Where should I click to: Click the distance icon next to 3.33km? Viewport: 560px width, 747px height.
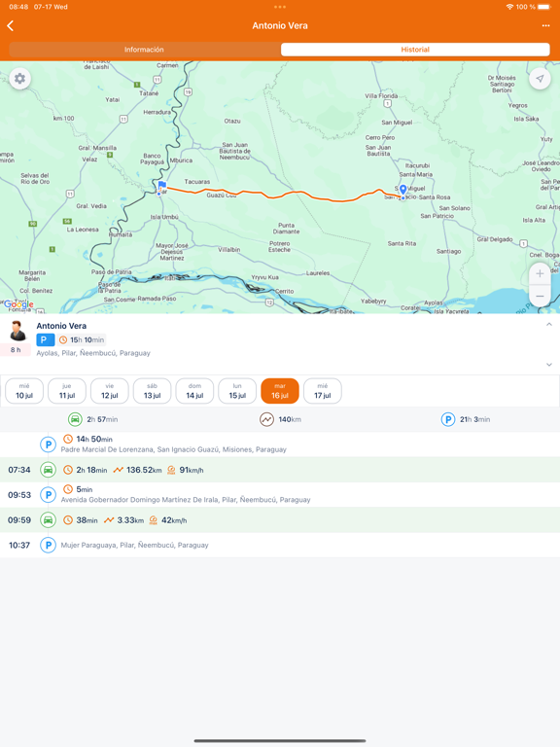point(109,520)
